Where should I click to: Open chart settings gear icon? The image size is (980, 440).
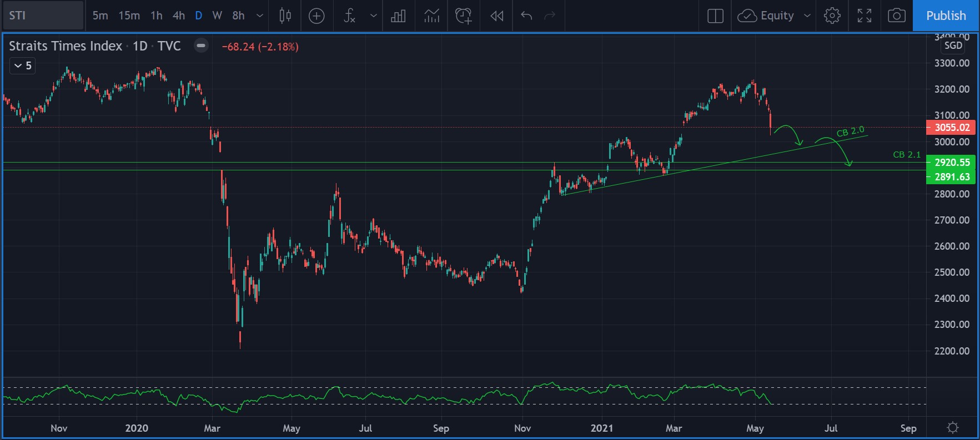pyautogui.click(x=832, y=16)
